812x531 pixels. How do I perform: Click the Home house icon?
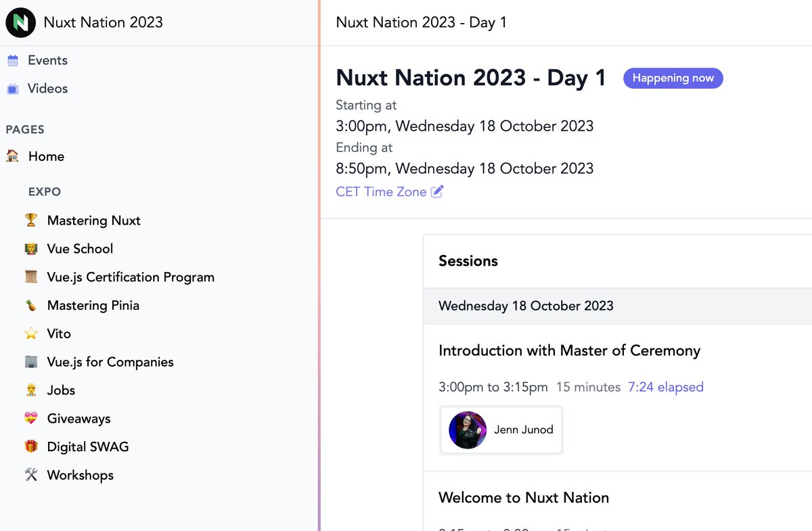point(13,156)
